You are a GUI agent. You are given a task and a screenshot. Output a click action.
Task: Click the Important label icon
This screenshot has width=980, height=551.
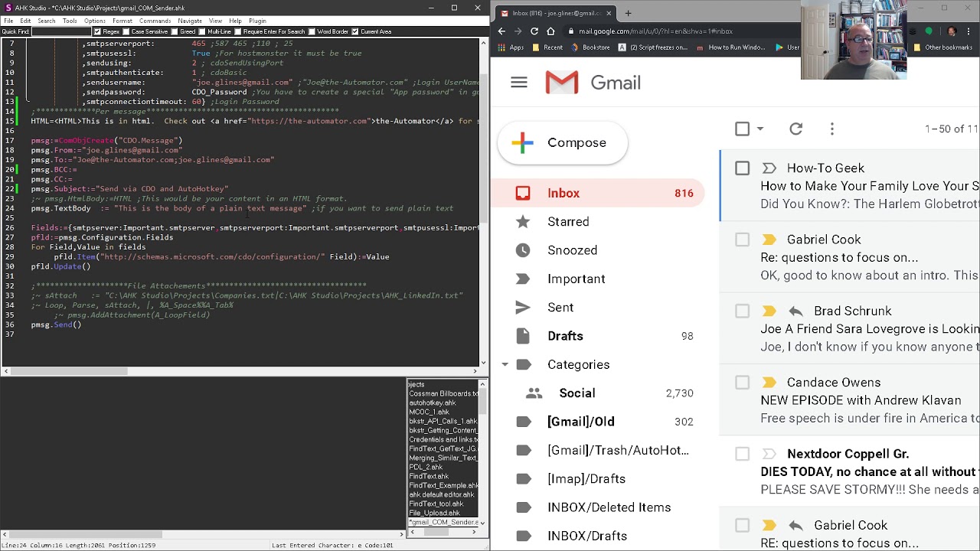[x=523, y=279]
